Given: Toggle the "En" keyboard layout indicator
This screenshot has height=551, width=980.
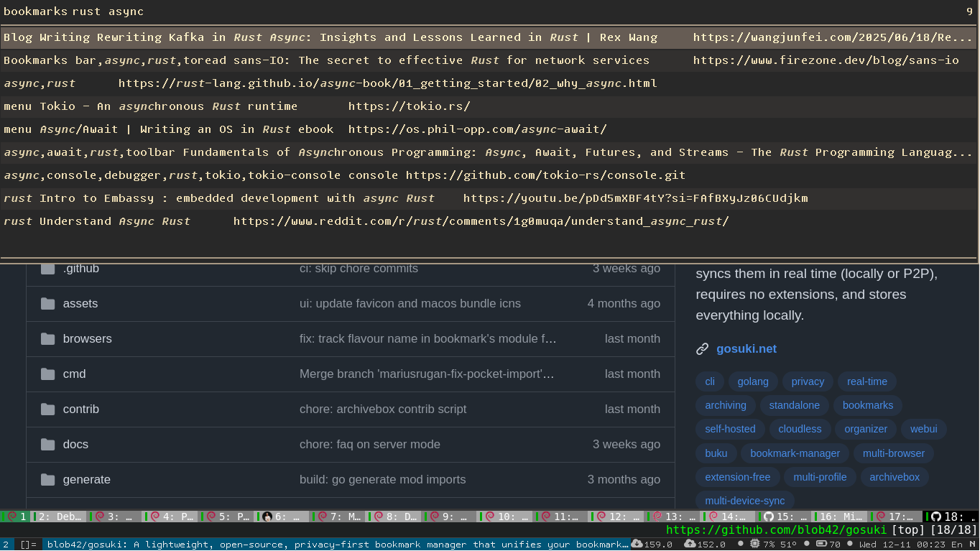Looking at the screenshot, I should click(958, 544).
